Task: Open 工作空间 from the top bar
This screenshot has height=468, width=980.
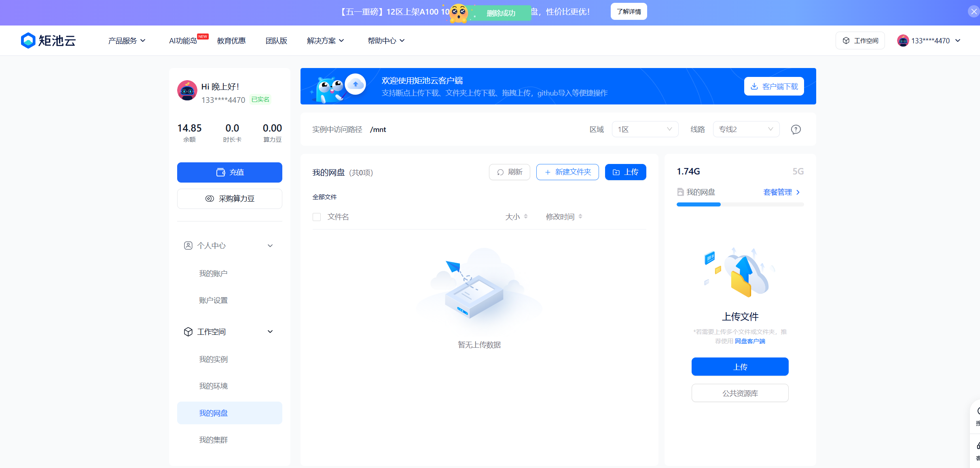Action: coord(860,40)
